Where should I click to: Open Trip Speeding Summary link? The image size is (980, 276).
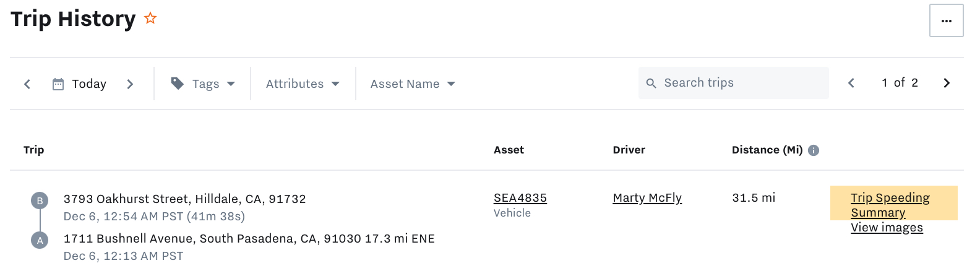click(890, 205)
